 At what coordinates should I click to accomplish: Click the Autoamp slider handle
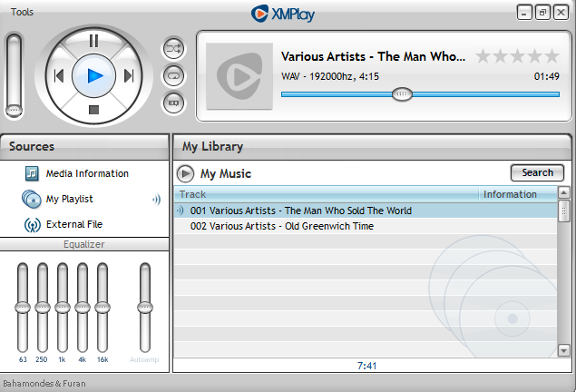pyautogui.click(x=145, y=308)
